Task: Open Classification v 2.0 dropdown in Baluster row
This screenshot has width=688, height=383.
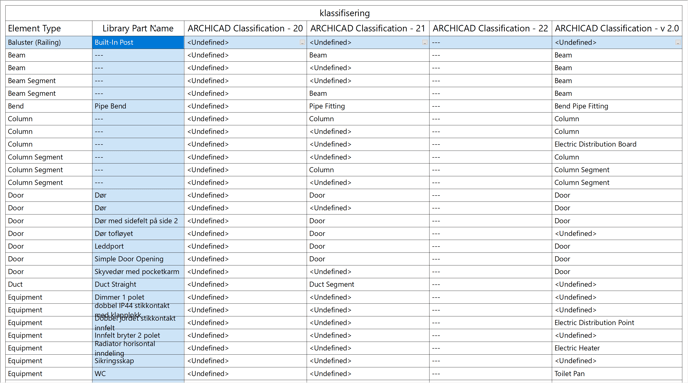Action: click(677, 43)
